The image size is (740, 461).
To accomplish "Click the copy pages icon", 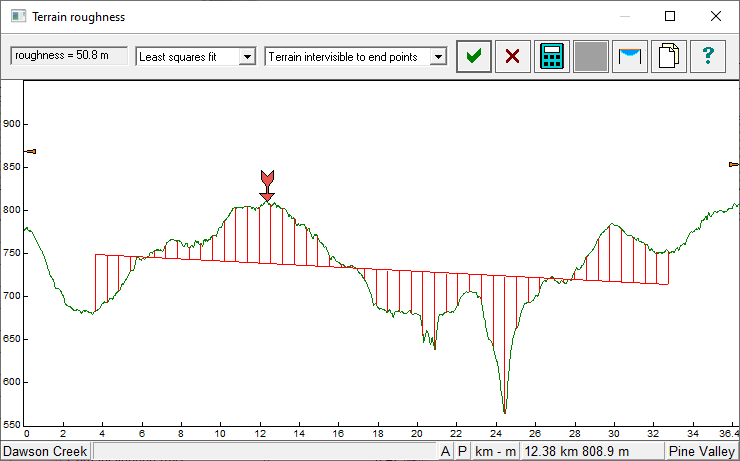I will pos(669,56).
